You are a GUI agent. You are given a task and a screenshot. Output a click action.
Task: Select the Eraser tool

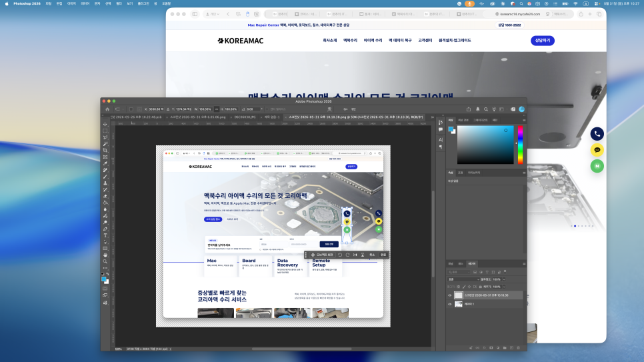pyautogui.click(x=105, y=197)
